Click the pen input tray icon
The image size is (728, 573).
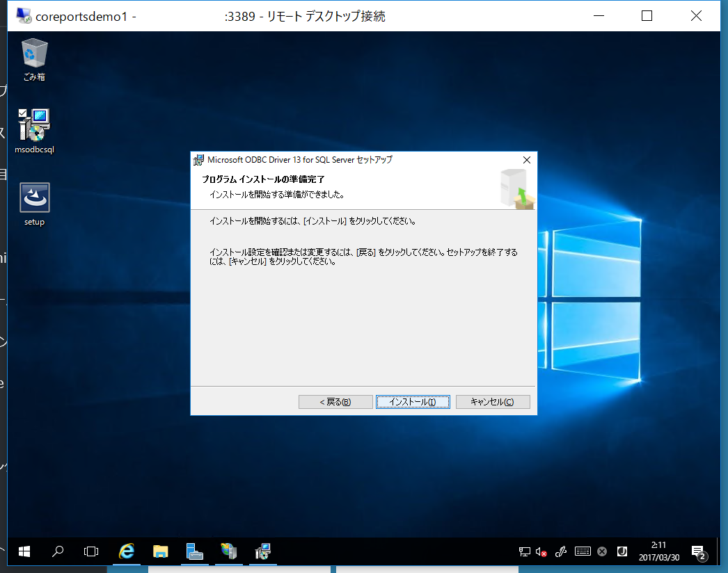pos(561,551)
